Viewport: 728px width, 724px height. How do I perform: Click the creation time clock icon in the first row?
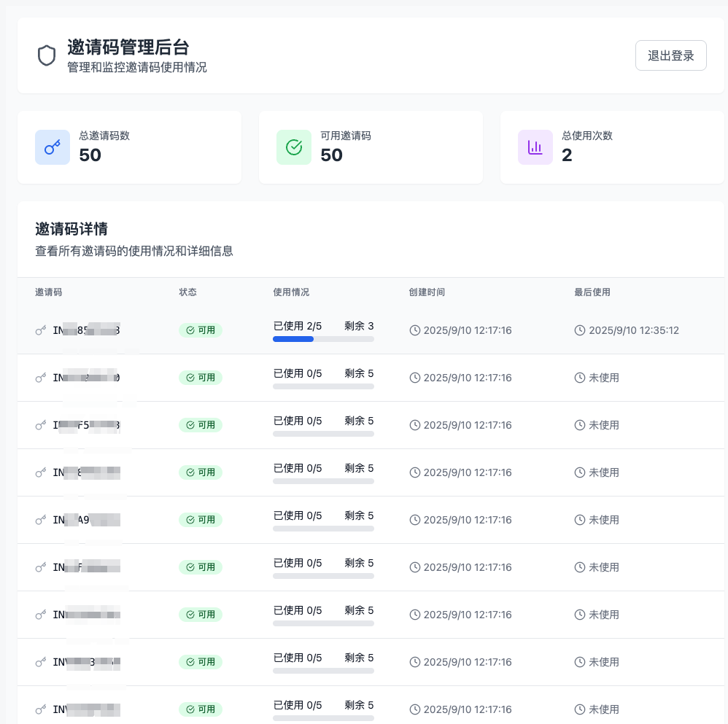415,330
